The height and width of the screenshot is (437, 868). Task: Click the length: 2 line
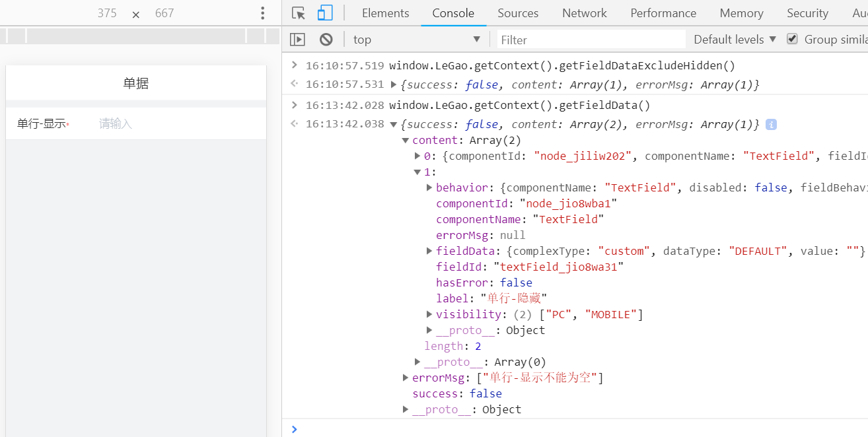(x=452, y=346)
